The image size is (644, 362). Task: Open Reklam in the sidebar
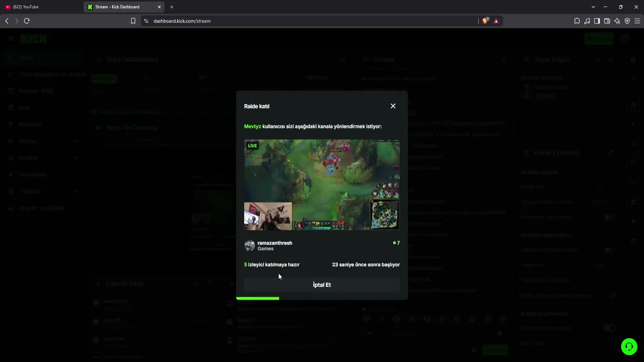point(42,91)
